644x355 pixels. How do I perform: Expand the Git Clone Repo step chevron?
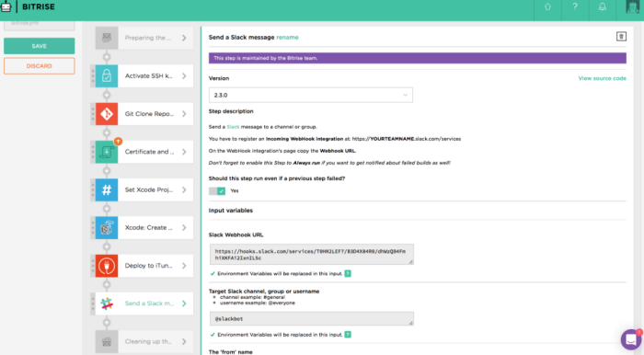tap(184, 114)
